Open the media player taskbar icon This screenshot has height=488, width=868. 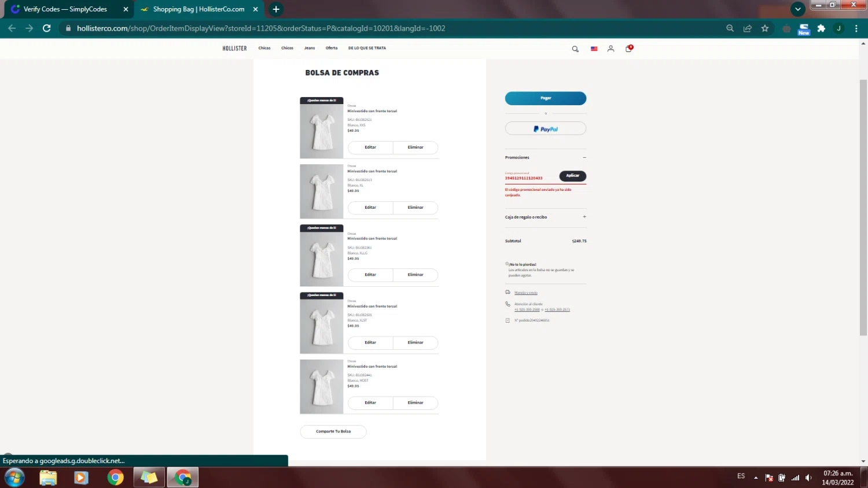click(x=81, y=478)
